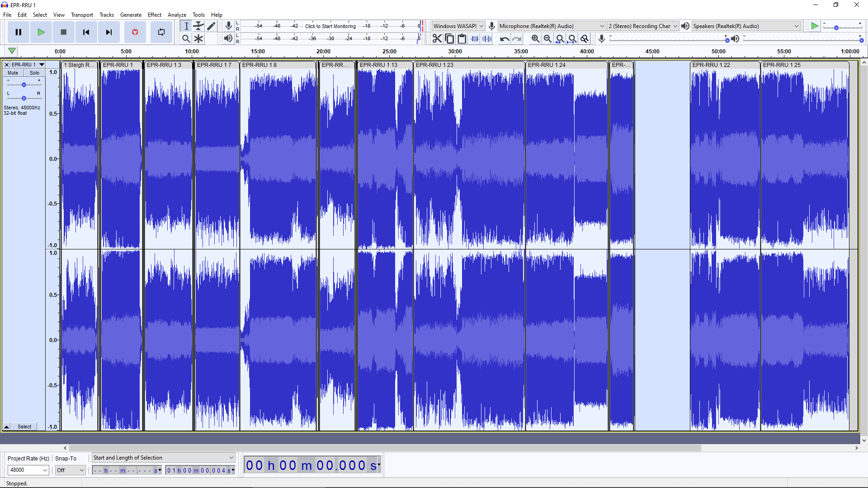Click the Cut scissors icon

pyautogui.click(x=437, y=39)
